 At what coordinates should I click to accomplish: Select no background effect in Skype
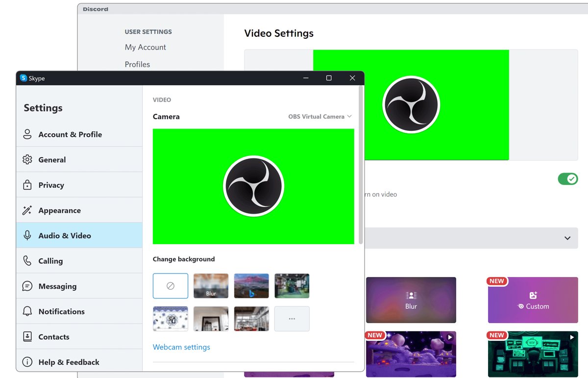(171, 286)
